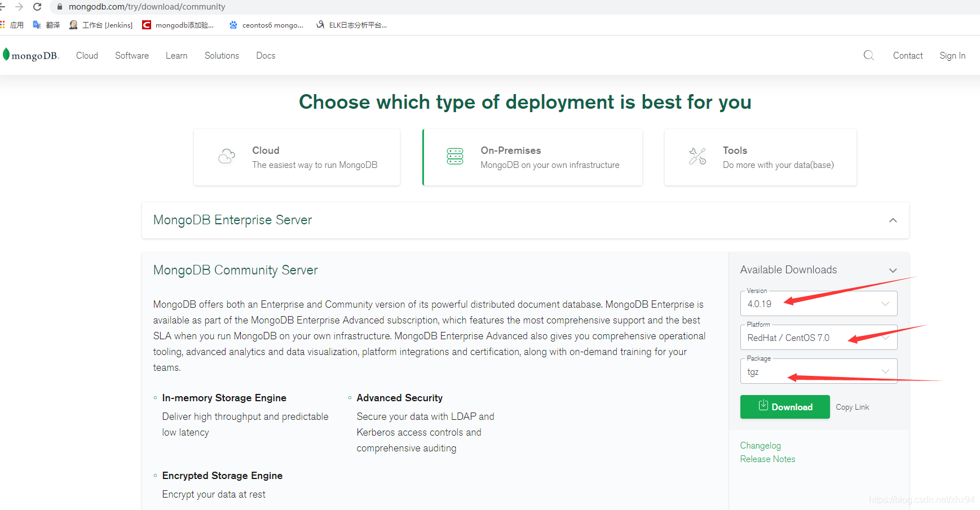
Task: Open the mongodb添加验 bookmark
Action: [178, 25]
